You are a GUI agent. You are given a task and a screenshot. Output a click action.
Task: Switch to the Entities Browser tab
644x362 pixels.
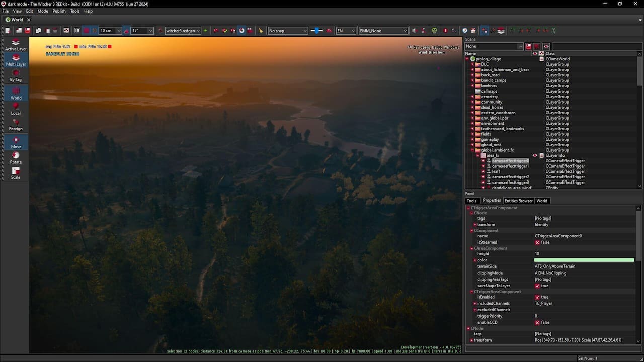click(518, 201)
